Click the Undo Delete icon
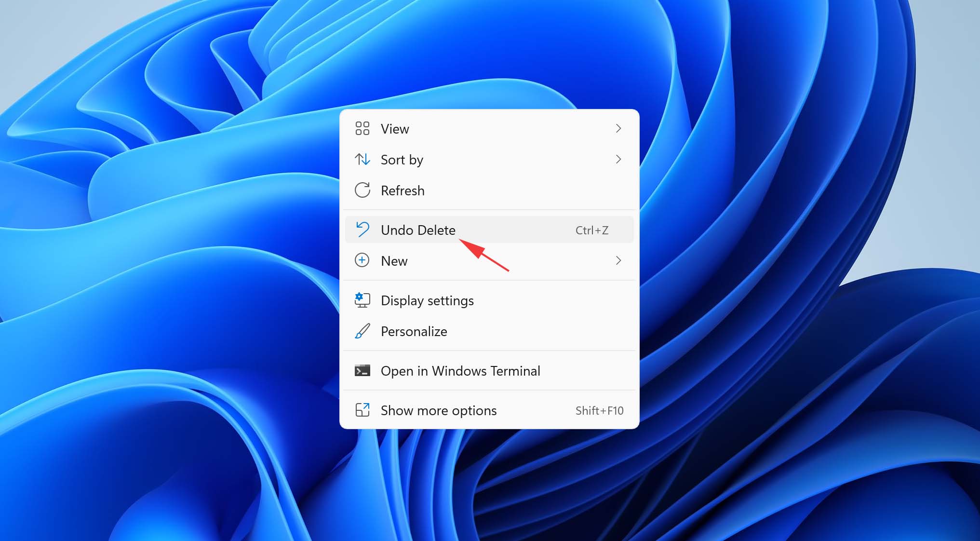This screenshot has width=980, height=541. point(363,229)
